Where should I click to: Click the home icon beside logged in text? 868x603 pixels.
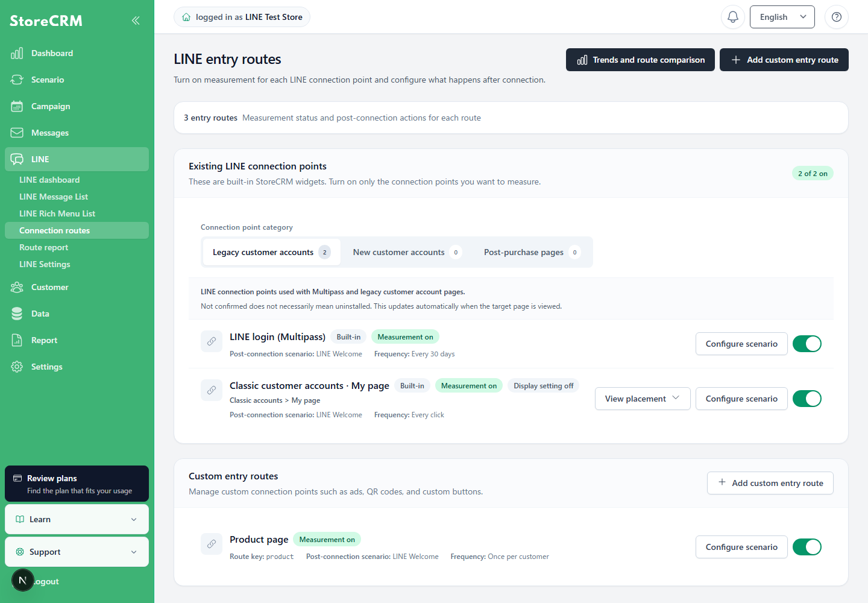186,17
